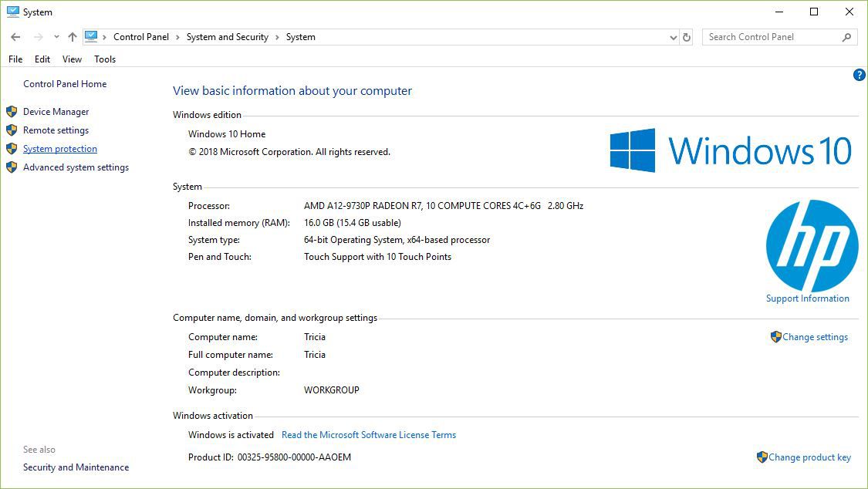Open Remote settings

pos(56,130)
